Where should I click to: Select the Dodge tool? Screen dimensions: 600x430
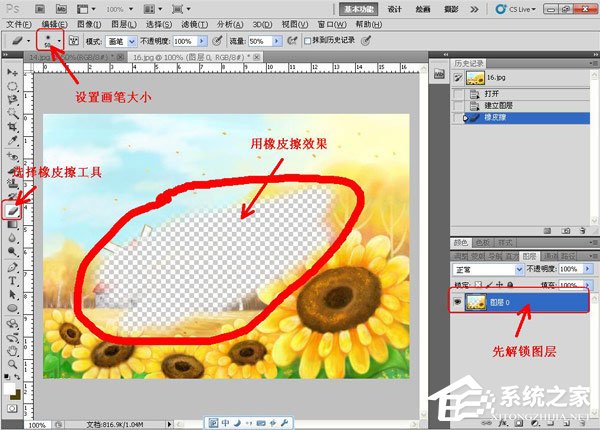point(12,251)
